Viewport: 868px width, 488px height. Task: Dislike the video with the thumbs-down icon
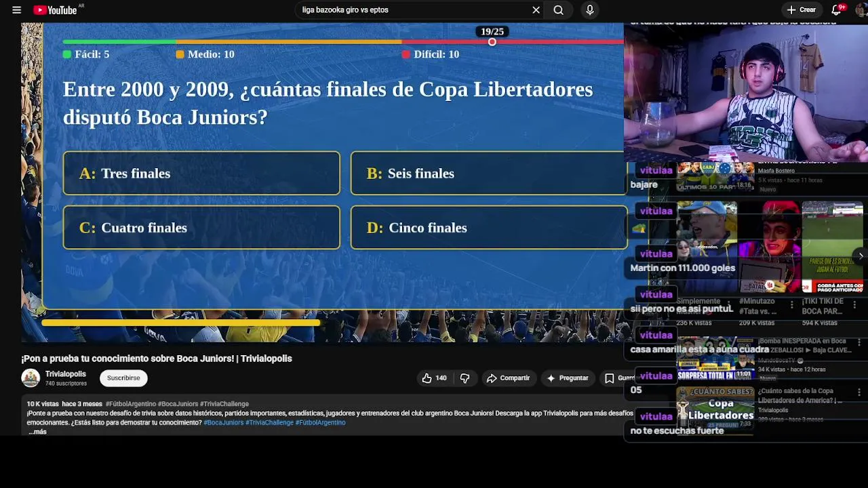[x=465, y=378]
